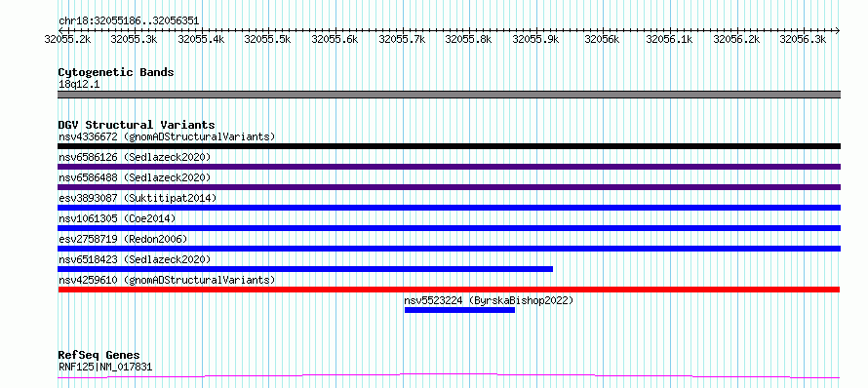
Task: Select the 18q12.1 band label
Action: pos(79,85)
